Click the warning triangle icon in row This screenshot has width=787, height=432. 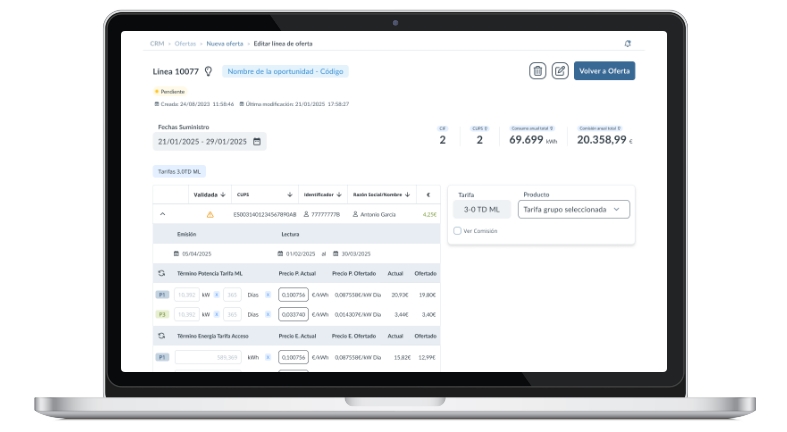click(210, 214)
